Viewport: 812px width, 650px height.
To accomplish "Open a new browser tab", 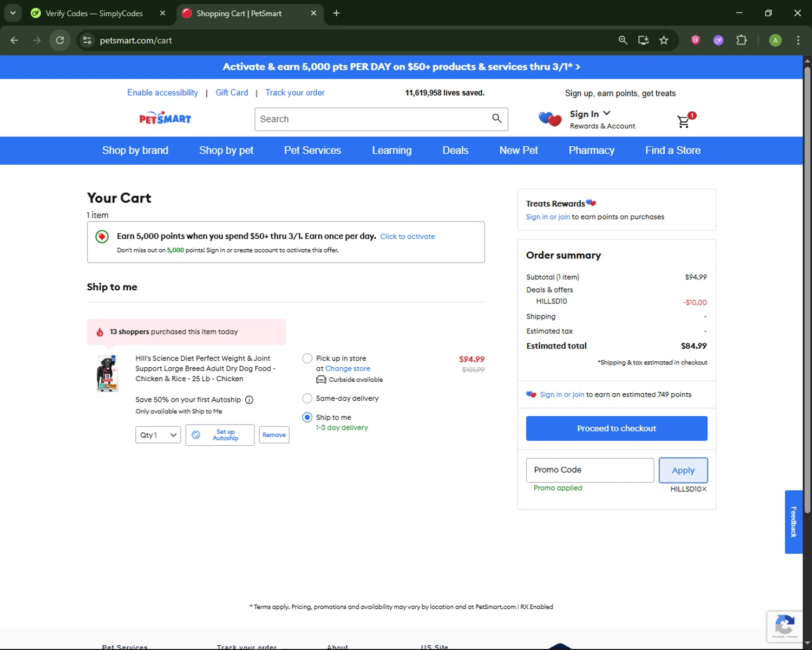I will tap(336, 13).
